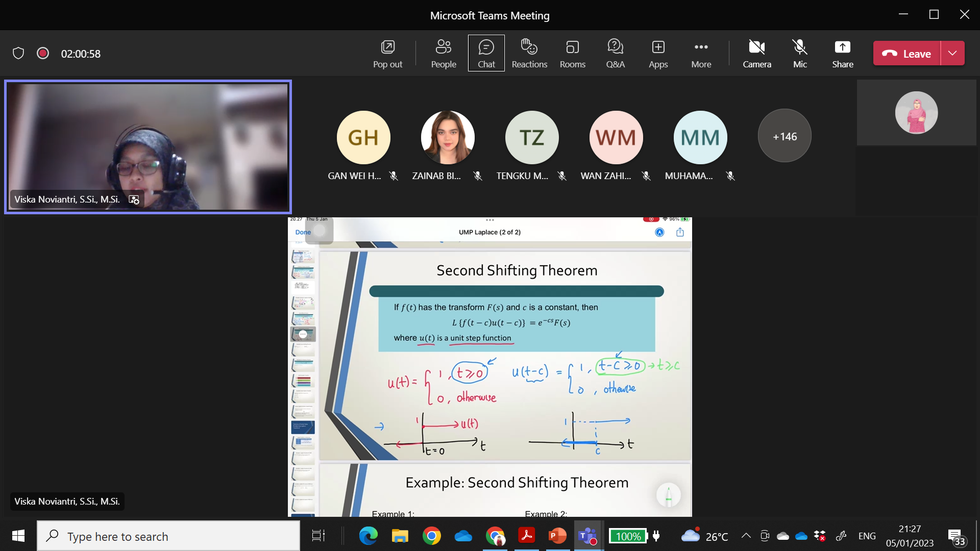The image size is (980, 551).
Task: Click the shield security icon
Action: point(18,53)
